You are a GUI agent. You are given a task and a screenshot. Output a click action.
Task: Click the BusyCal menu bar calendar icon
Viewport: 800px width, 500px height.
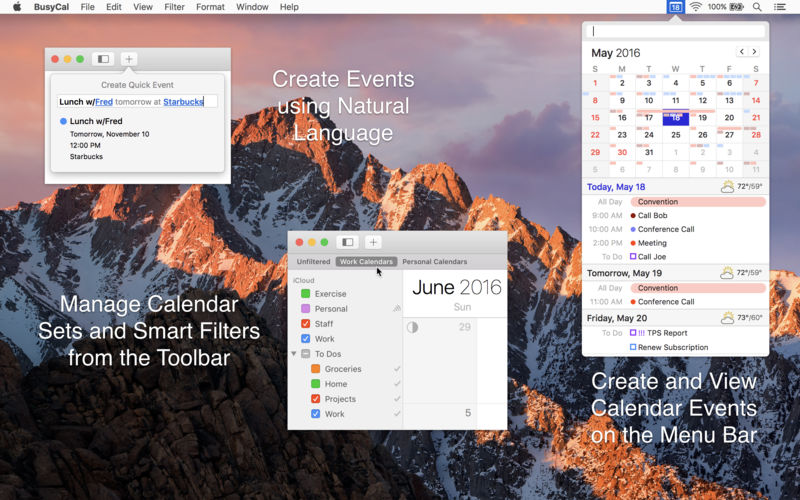[676, 7]
